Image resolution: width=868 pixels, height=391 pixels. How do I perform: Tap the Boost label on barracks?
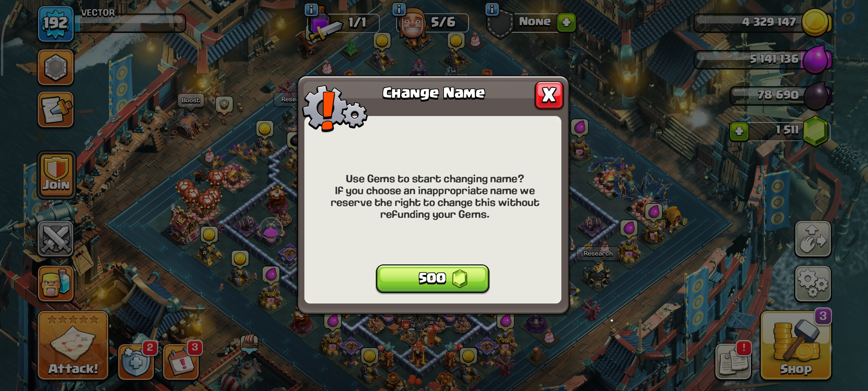tap(191, 100)
